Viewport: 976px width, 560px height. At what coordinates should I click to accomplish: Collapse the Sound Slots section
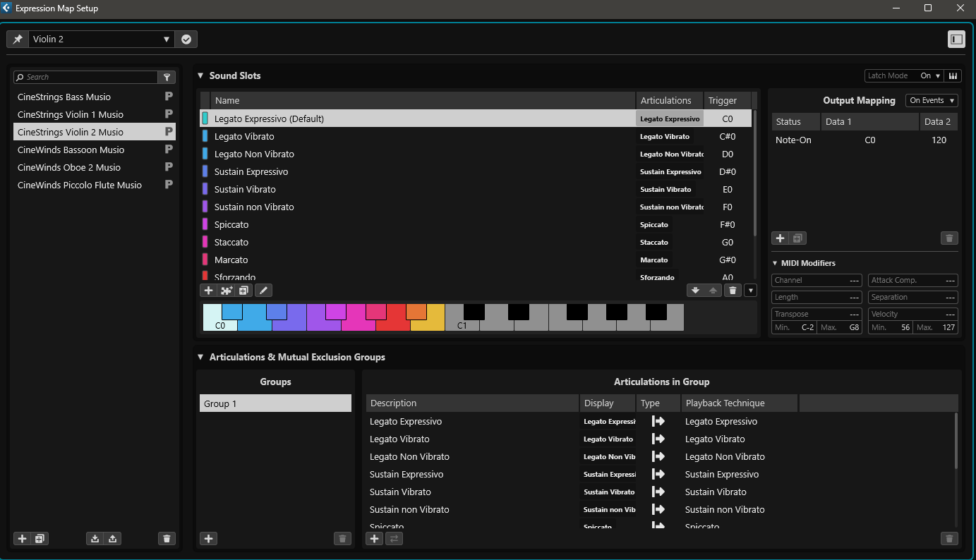point(200,76)
